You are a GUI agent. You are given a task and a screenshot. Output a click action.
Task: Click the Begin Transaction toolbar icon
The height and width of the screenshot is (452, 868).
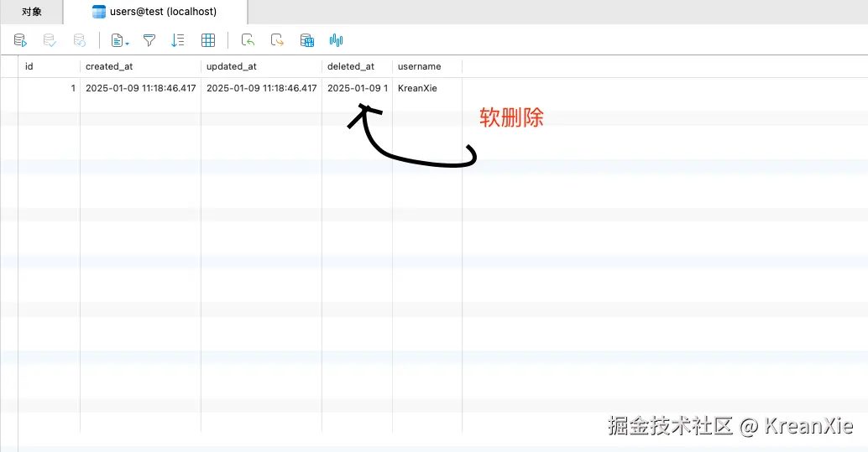coord(20,40)
